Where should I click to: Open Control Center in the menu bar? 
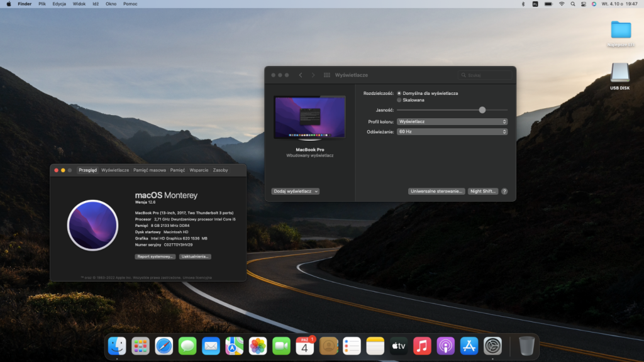(x=584, y=4)
